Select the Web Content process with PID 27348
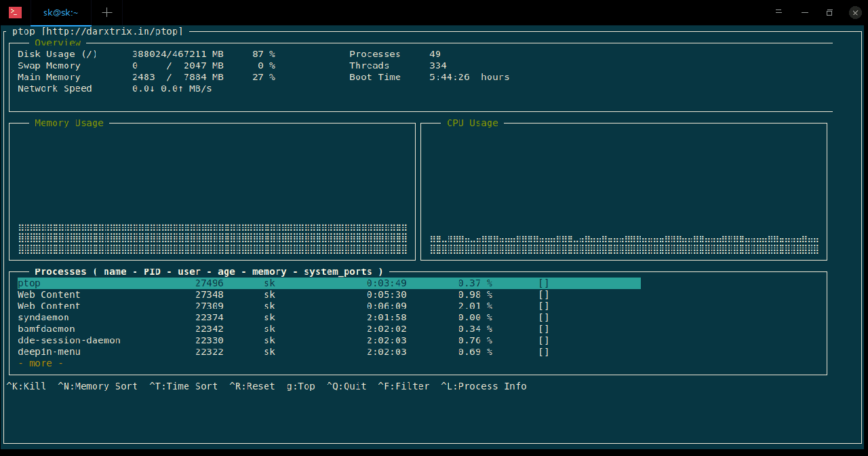 point(49,294)
